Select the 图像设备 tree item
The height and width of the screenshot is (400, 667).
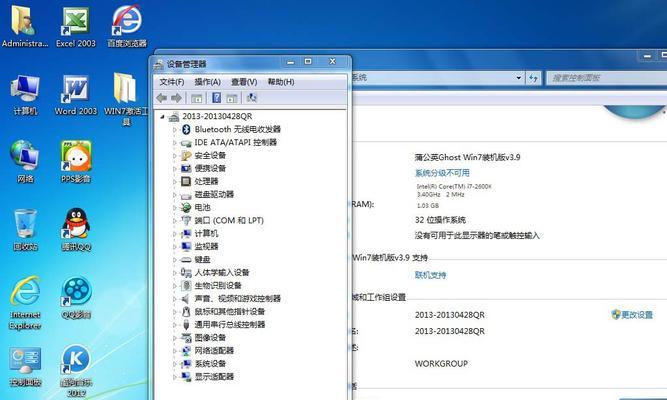[x=210, y=337]
